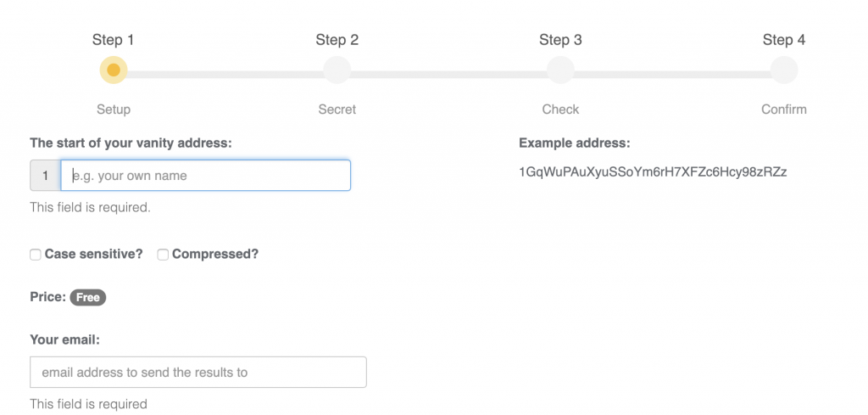The width and height of the screenshot is (868, 415).
Task: Click the "Compressed?" label text
Action: point(215,254)
